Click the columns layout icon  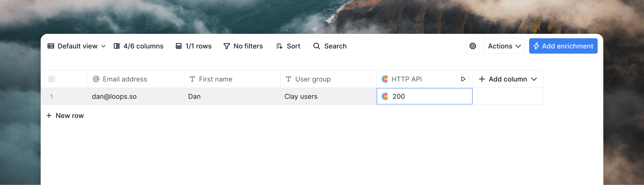pyautogui.click(x=117, y=46)
